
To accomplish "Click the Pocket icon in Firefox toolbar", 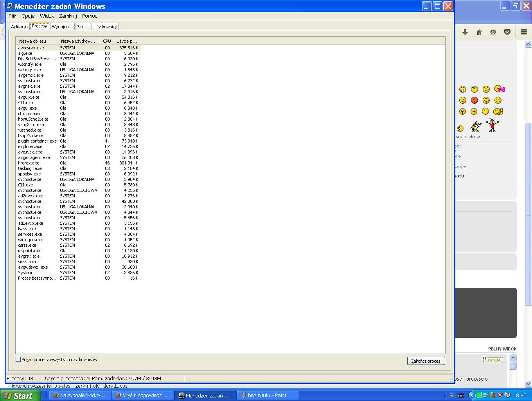I will coord(507,32).
